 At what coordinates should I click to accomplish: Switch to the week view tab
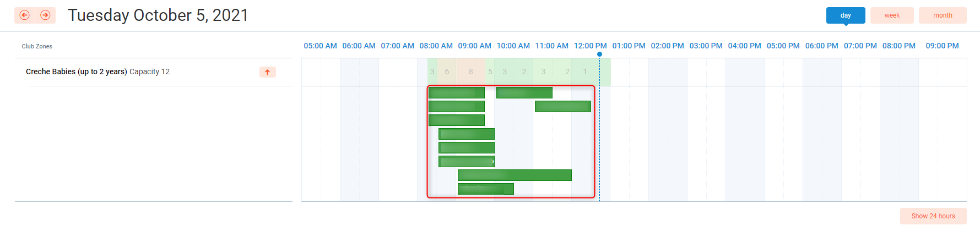point(892,15)
